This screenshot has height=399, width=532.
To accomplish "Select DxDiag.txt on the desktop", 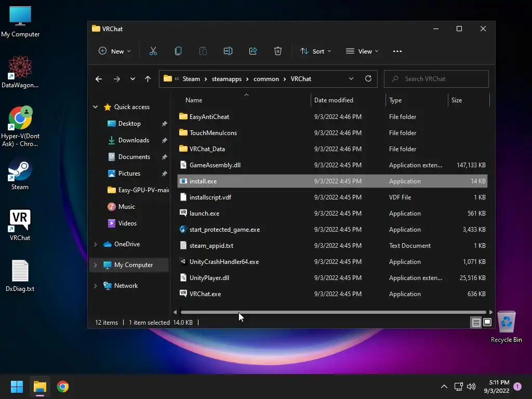I will tap(20, 275).
